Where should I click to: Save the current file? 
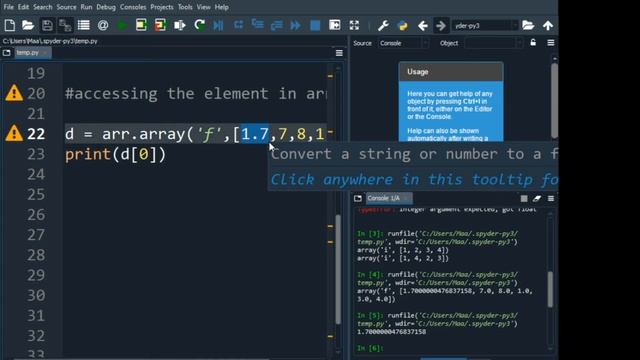click(47, 25)
